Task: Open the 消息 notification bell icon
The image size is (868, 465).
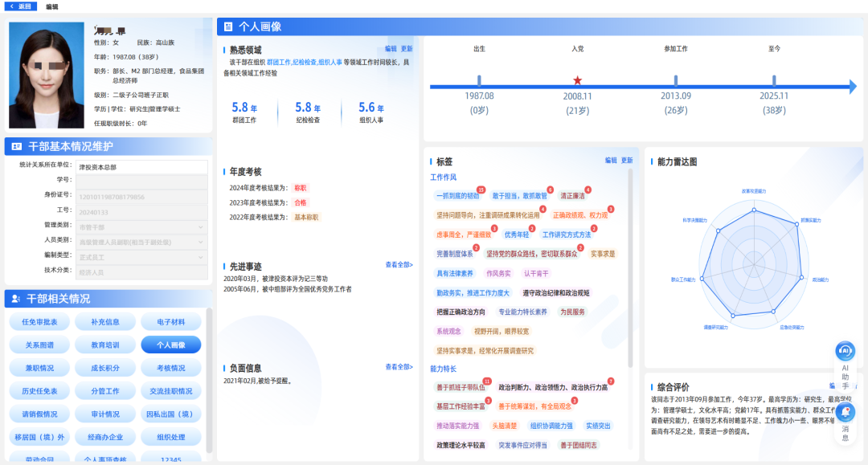Action: (845, 413)
